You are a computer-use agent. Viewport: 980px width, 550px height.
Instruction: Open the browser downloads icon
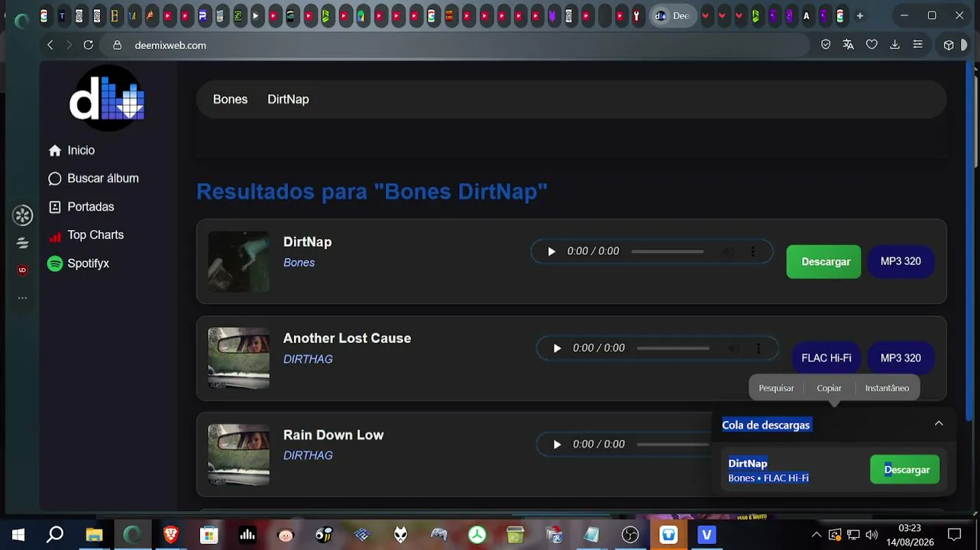pos(894,45)
